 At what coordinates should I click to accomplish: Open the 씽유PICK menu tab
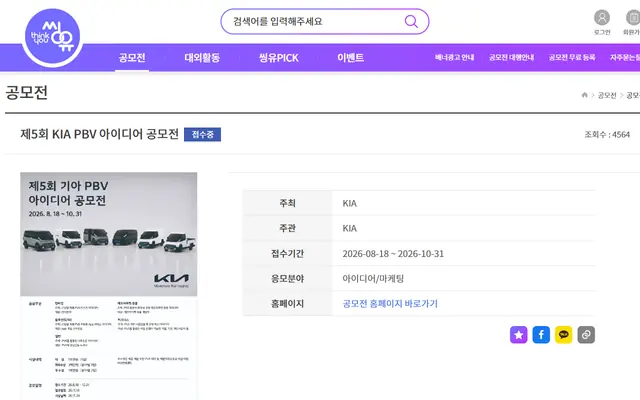[278, 58]
